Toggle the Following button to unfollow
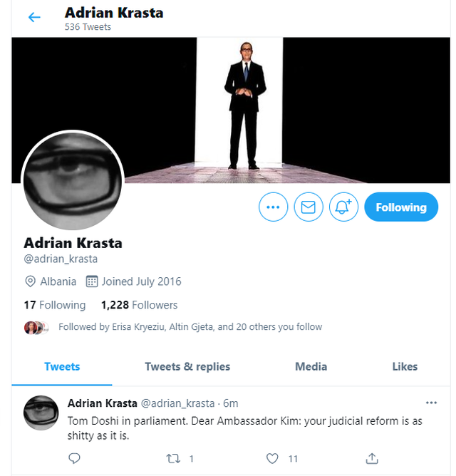The image size is (456, 476). click(x=401, y=207)
